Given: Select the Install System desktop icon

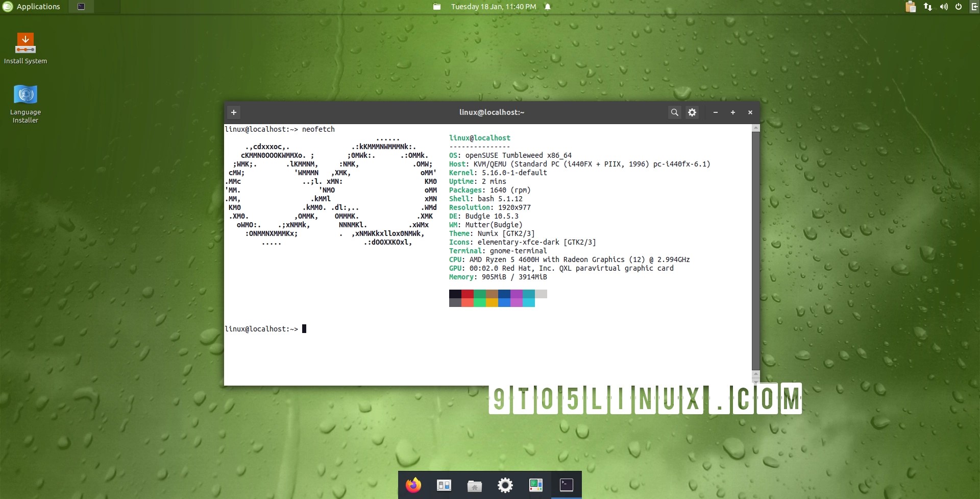Looking at the screenshot, I should click(26, 49).
